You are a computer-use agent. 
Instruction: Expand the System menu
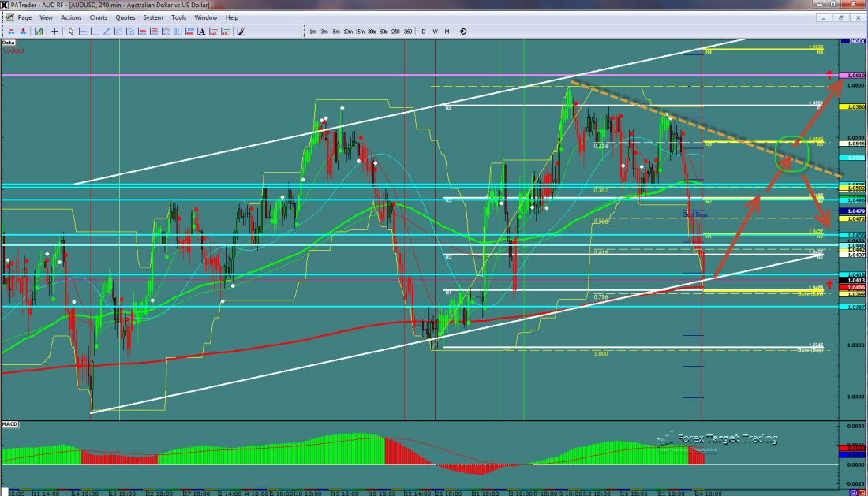153,17
